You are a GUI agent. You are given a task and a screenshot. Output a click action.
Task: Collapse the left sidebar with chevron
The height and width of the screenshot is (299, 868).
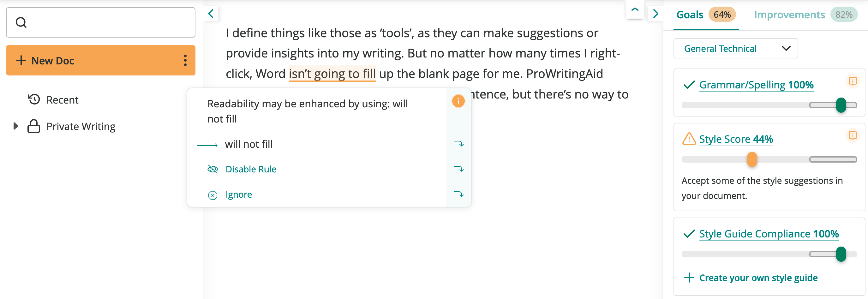click(211, 14)
